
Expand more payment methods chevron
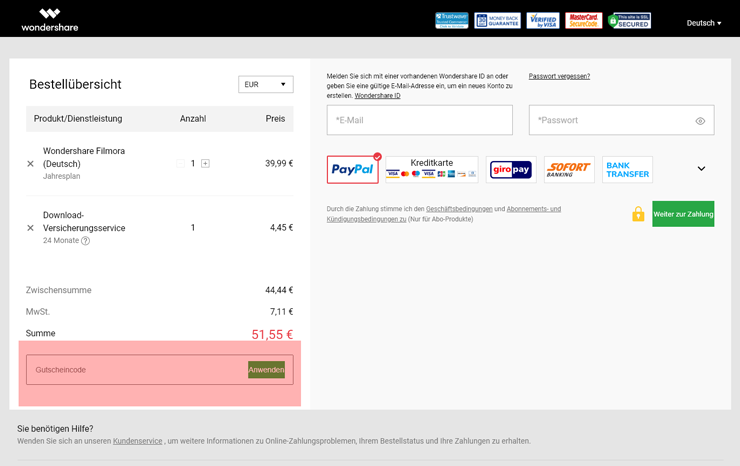click(x=701, y=169)
